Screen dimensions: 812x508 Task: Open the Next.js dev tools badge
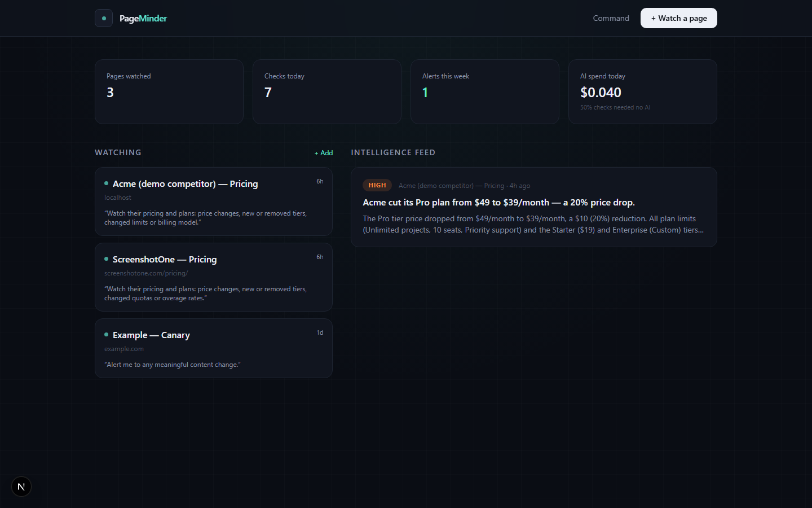tap(21, 487)
